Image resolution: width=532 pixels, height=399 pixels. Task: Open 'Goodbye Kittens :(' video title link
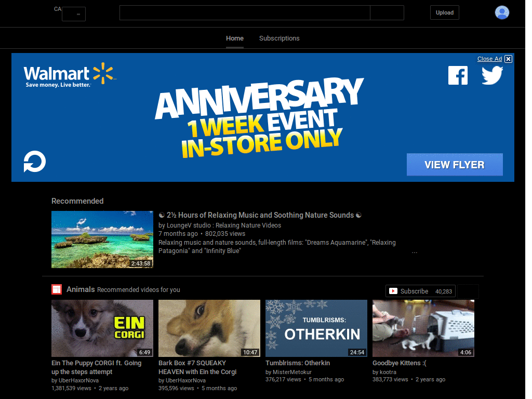pos(399,363)
